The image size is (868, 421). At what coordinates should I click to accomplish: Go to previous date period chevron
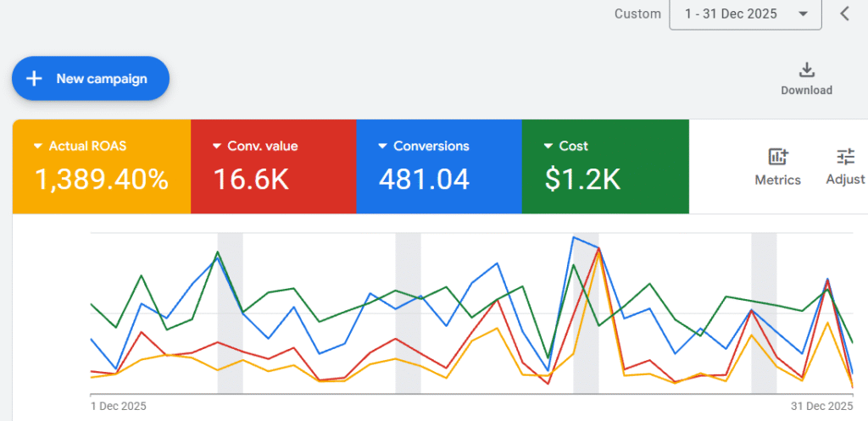coord(844,14)
